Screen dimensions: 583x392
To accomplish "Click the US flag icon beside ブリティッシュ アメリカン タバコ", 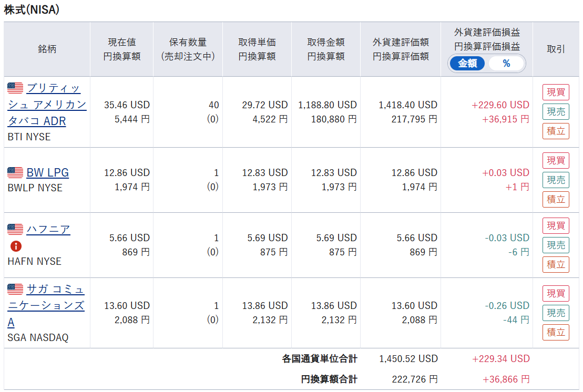I will click(15, 88).
